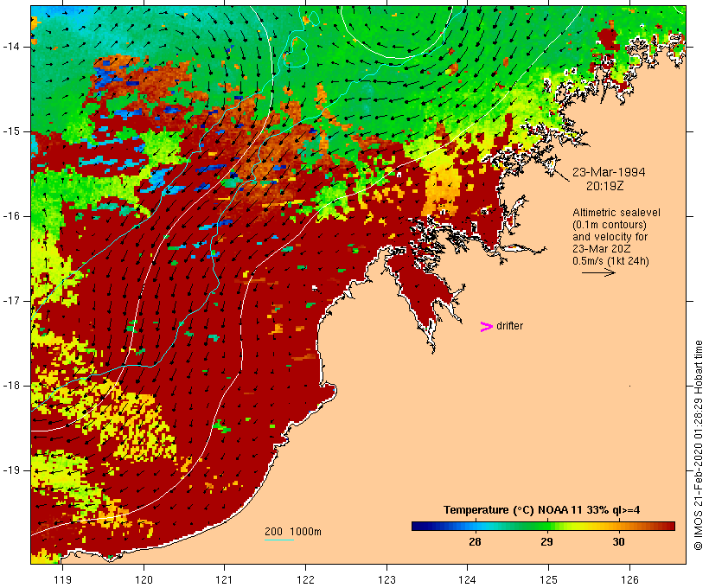Click the '200 1000m' depth contour label
The width and height of the screenshot is (709, 588).
point(293,532)
